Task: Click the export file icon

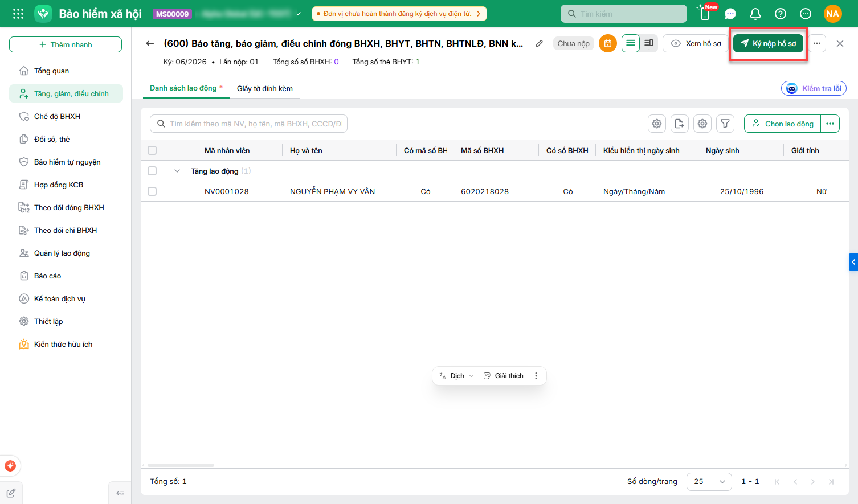Action: click(x=680, y=124)
